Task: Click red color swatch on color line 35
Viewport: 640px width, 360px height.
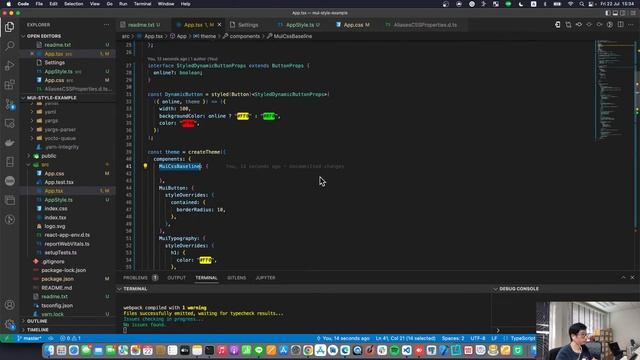Action: tap(188, 123)
